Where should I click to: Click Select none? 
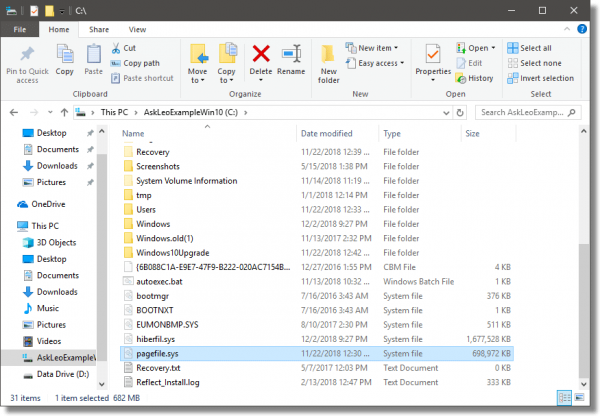[534, 63]
